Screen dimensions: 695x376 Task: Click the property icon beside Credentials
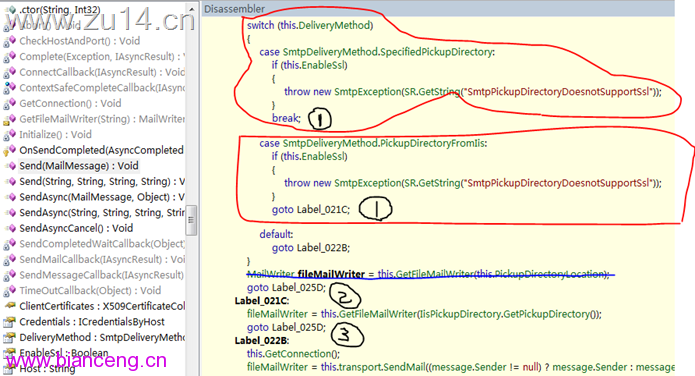tap(9, 322)
